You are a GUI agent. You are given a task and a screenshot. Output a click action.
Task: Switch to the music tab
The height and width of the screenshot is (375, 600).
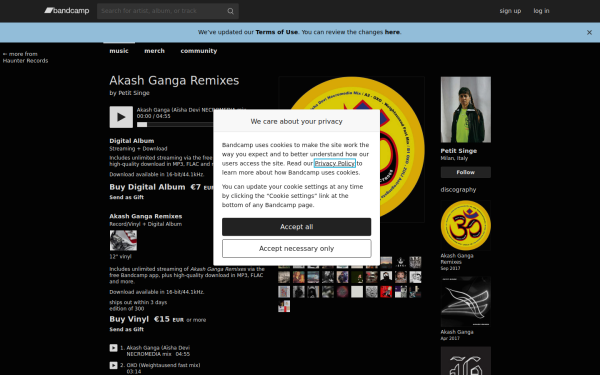pos(119,51)
